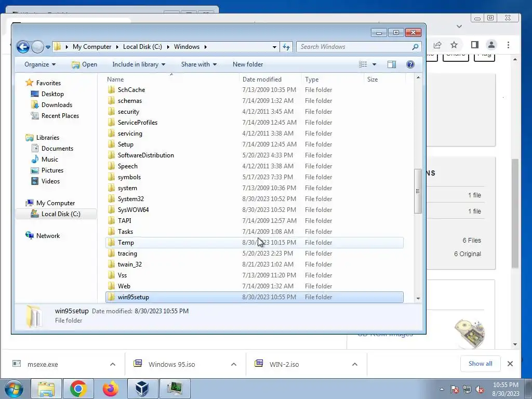The image size is (532, 399).
Task: Close the Chrome downloads bar
Action: 510,364
